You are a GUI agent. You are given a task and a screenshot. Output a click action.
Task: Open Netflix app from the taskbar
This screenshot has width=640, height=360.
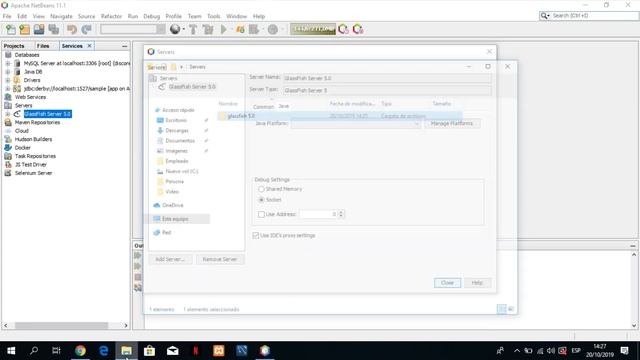(x=196, y=350)
